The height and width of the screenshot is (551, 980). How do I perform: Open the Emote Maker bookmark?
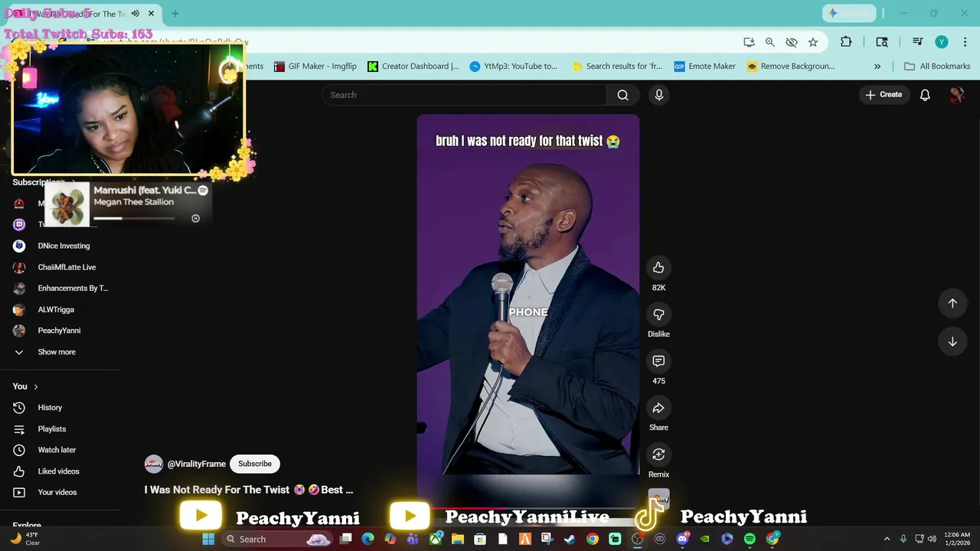[x=705, y=67]
